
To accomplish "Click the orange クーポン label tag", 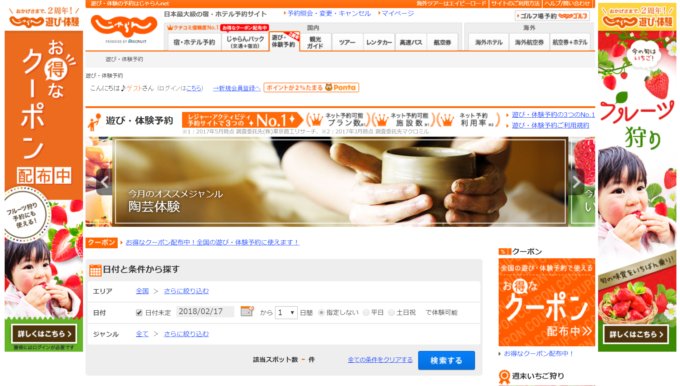I will [101, 242].
